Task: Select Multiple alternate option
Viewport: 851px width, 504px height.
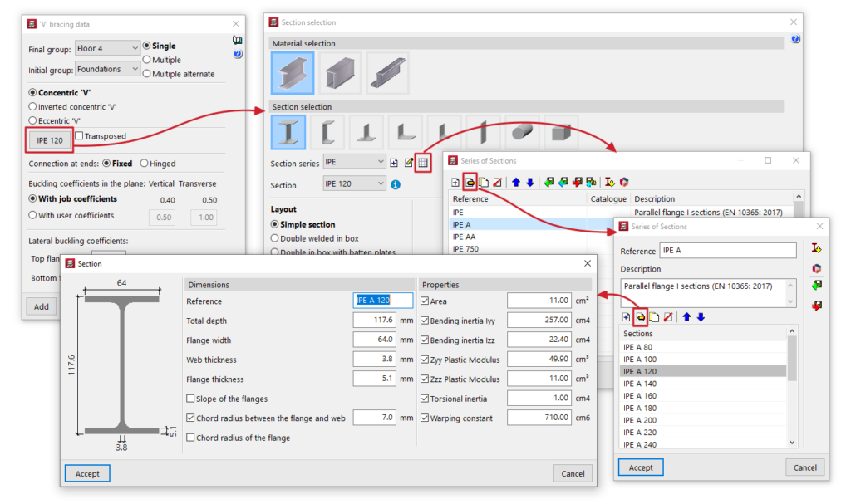Action: [x=179, y=74]
